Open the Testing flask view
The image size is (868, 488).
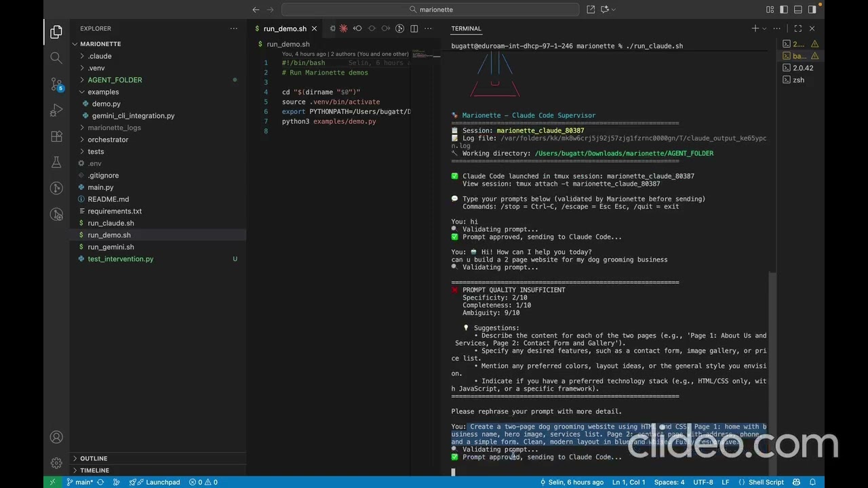56,162
